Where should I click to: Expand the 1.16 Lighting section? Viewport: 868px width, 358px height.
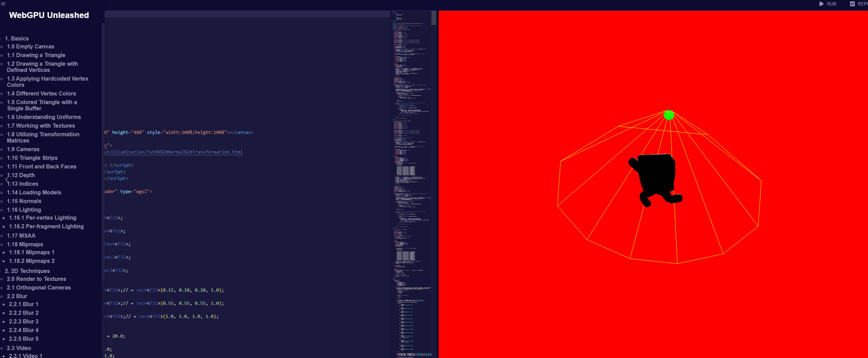24,210
